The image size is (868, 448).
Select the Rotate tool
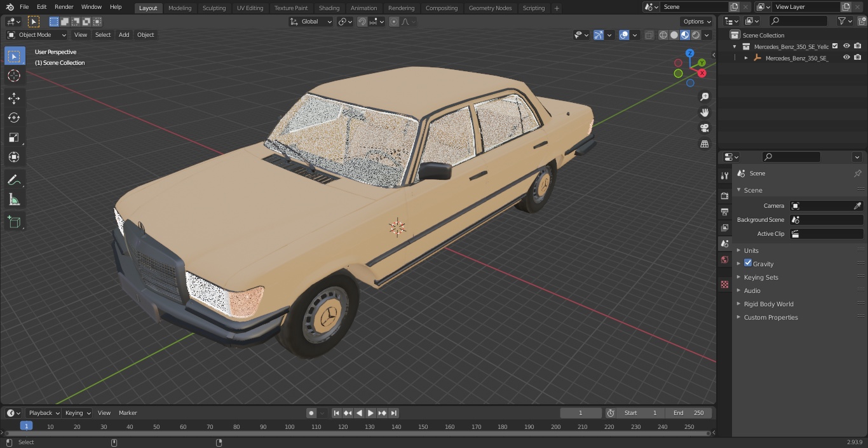14,118
